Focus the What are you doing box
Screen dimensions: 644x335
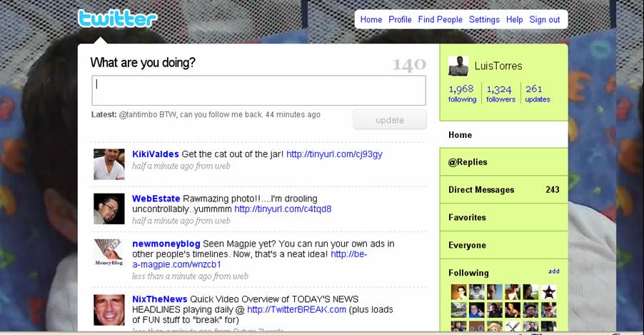coord(258,91)
